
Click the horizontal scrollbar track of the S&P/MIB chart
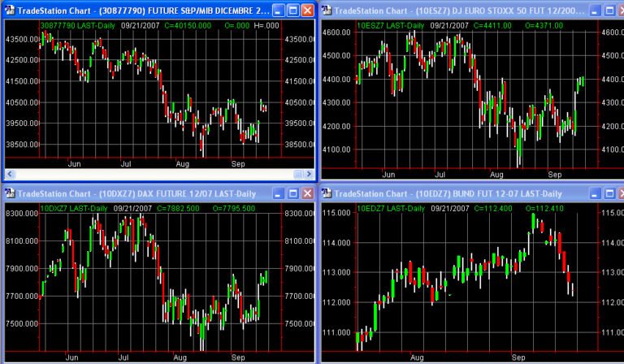(x=162, y=174)
